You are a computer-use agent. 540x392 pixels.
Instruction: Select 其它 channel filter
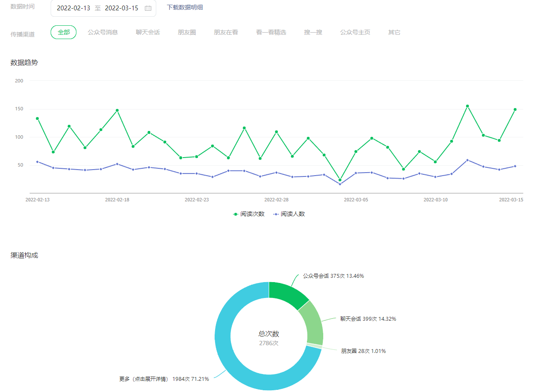(x=394, y=32)
